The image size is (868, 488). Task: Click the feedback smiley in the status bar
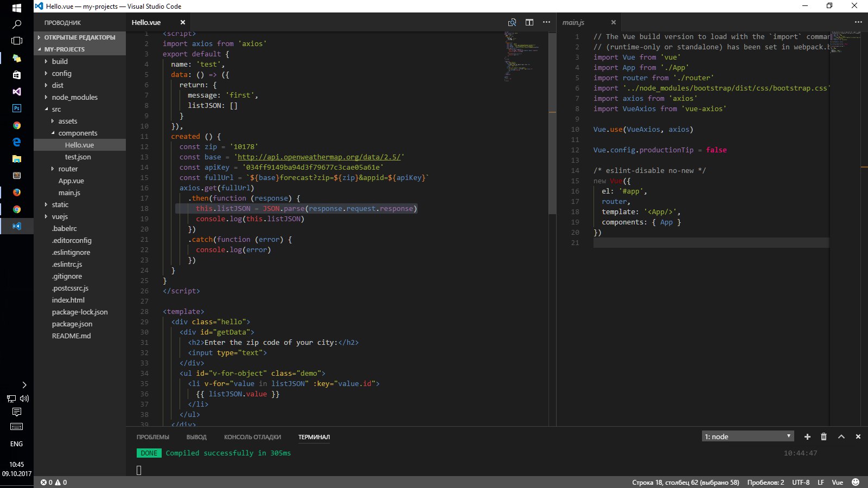(856, 482)
